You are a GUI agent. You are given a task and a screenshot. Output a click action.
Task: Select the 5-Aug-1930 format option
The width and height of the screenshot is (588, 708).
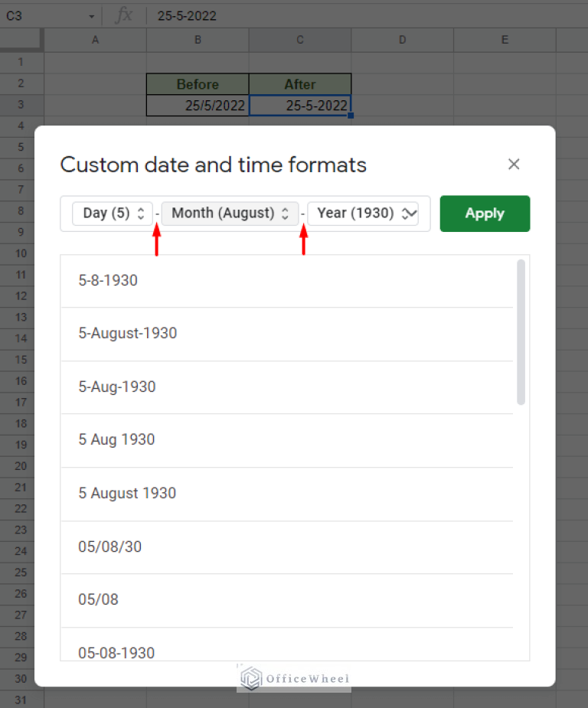coord(116,387)
